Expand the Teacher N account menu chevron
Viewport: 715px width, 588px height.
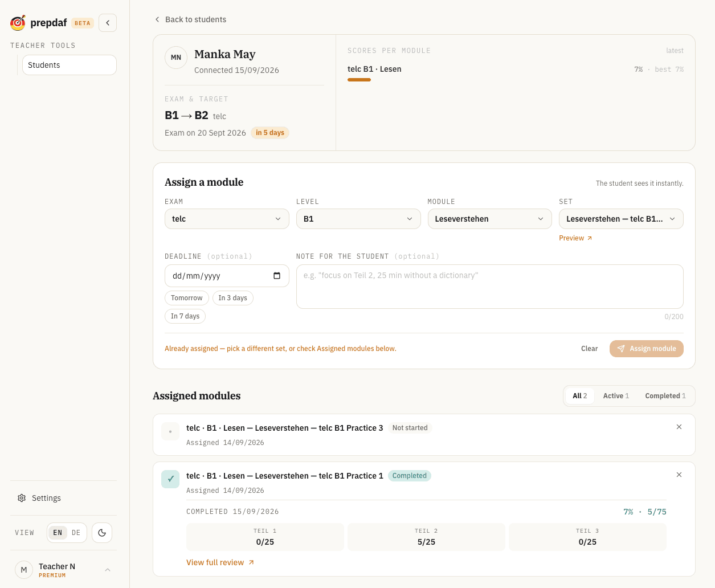[x=108, y=570]
